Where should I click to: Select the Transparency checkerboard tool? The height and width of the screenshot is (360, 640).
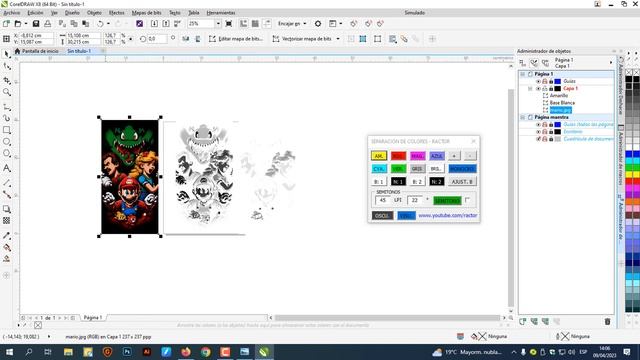7,221
